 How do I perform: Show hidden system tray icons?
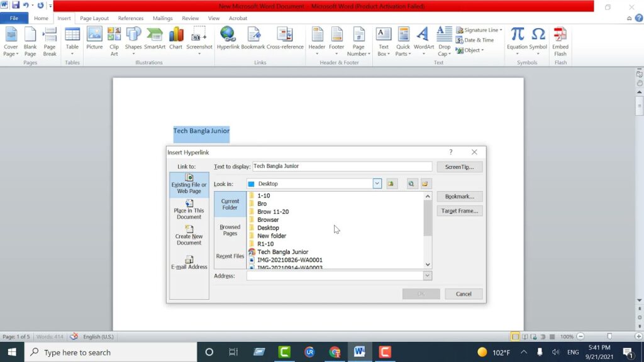524,352
